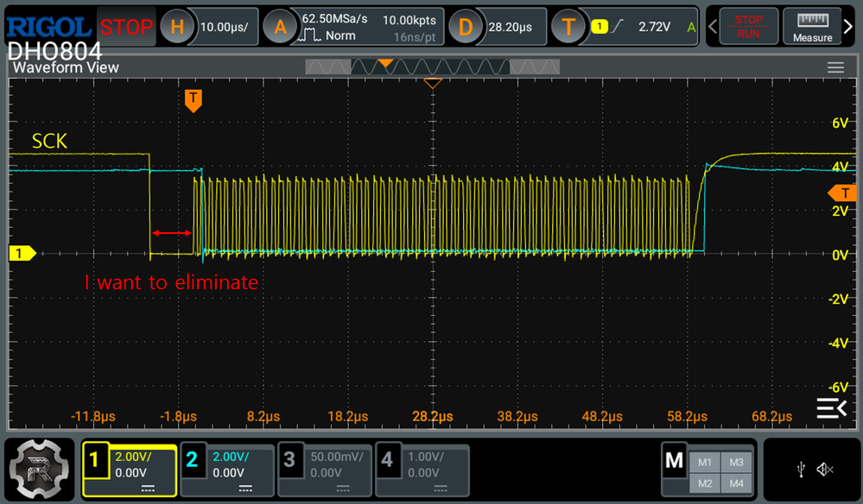Select math channel M2
The width and height of the screenshot is (863, 504).
coord(705,483)
